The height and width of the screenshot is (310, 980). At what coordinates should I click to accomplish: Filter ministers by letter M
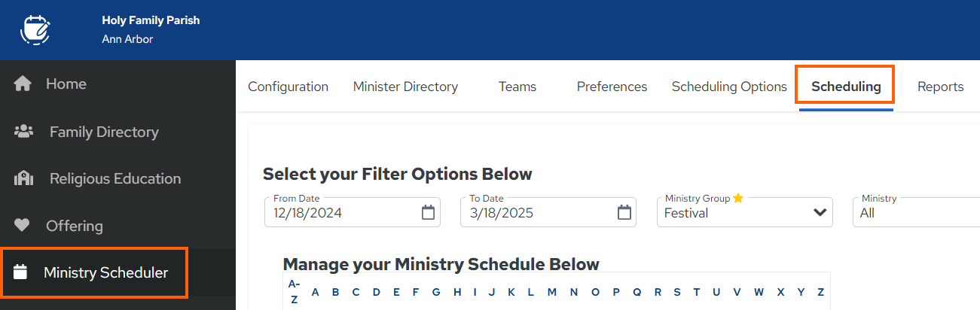point(552,292)
